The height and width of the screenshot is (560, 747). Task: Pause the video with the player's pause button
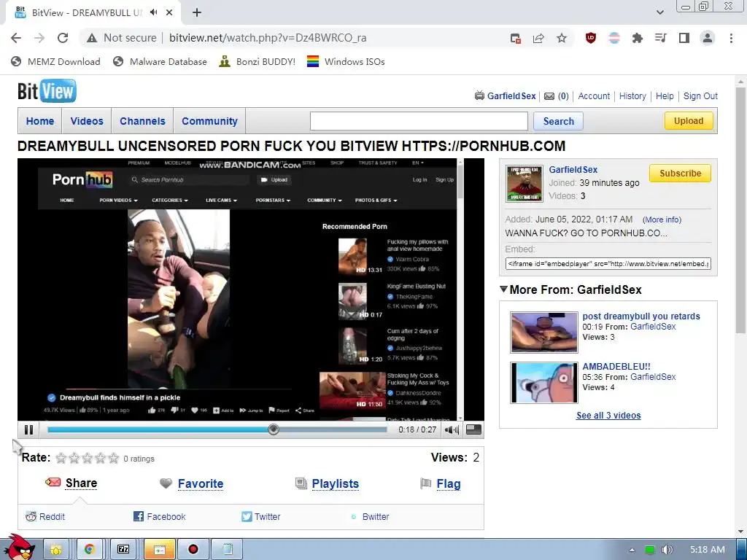(28, 429)
